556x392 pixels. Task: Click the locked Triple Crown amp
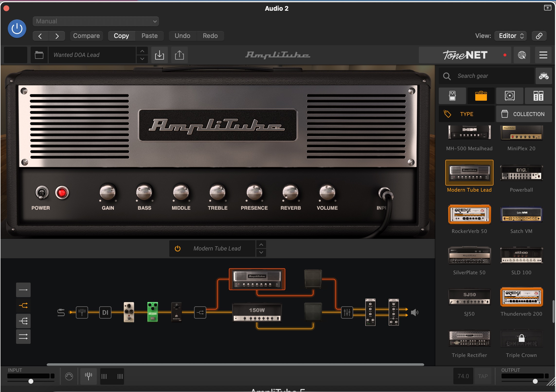tap(521, 338)
